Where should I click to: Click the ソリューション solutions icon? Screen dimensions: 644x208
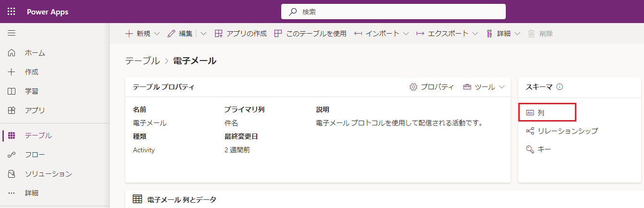pyautogui.click(x=12, y=174)
